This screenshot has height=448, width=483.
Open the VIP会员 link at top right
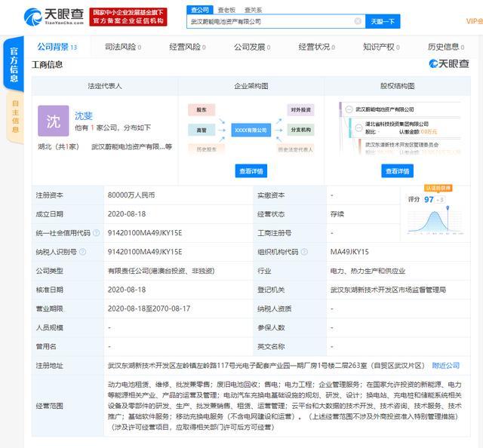(x=475, y=21)
